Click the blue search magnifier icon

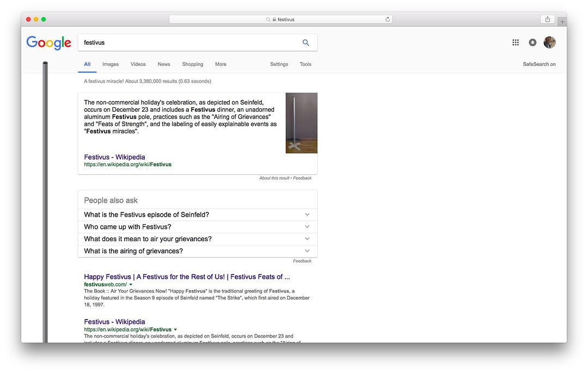pos(305,42)
